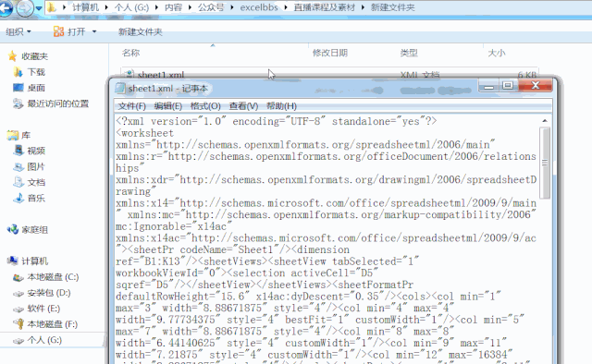Viewport: 592px width, 364px height.
Task: Open 帮助(H) menu in Notepad
Action: pyautogui.click(x=281, y=106)
